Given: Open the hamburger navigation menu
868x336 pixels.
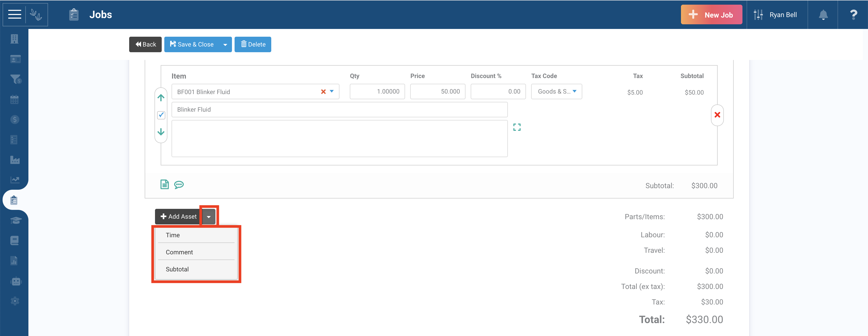Looking at the screenshot, I should click(14, 14).
